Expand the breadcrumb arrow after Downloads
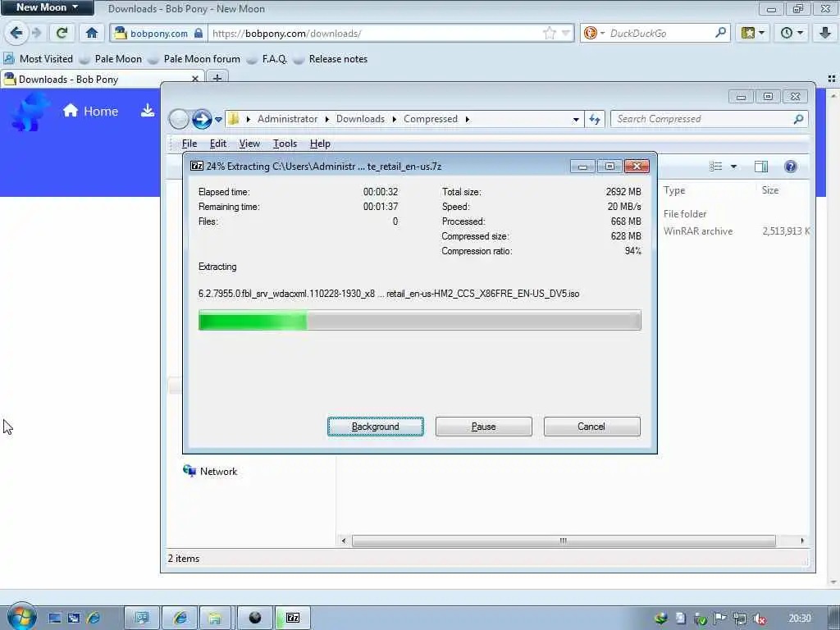Screen dimensions: 840x630 point(395,119)
